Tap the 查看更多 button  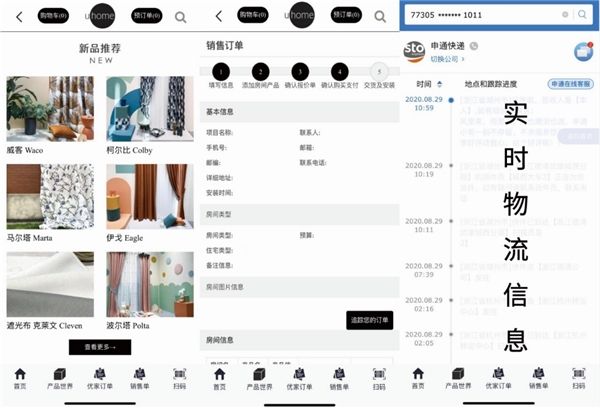100,347
